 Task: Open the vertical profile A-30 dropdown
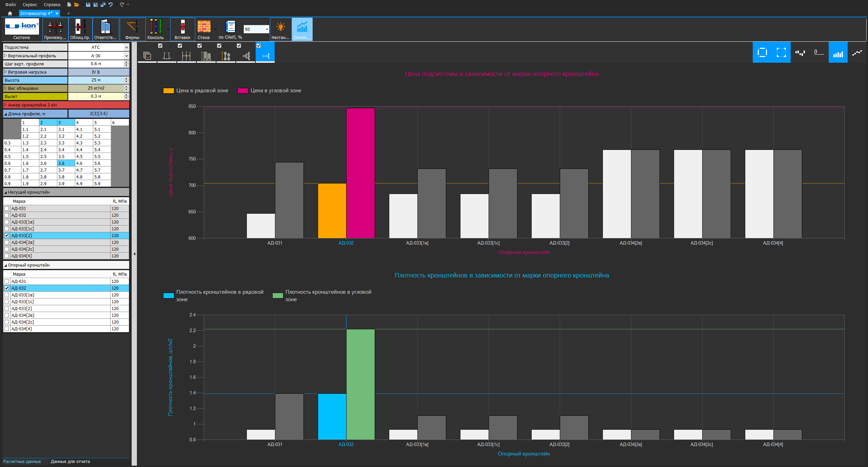(126, 56)
